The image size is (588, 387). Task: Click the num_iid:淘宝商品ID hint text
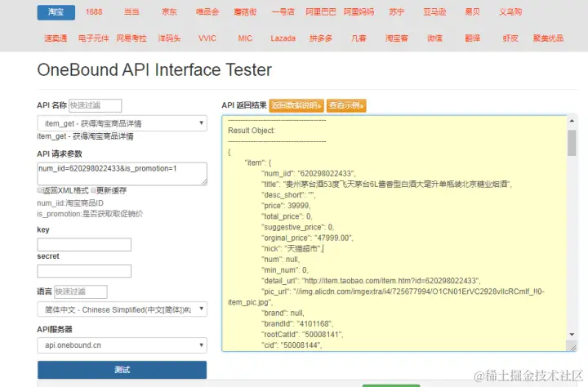(x=70, y=203)
